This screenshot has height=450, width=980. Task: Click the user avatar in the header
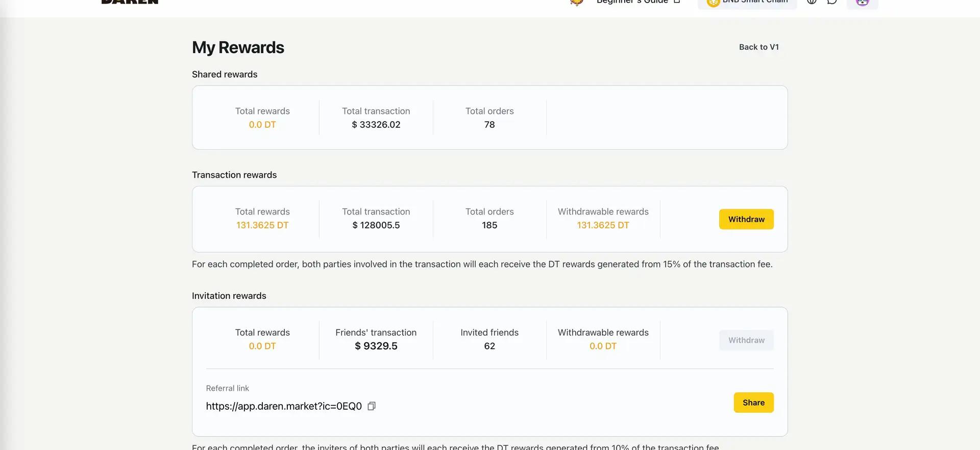pyautogui.click(x=862, y=3)
